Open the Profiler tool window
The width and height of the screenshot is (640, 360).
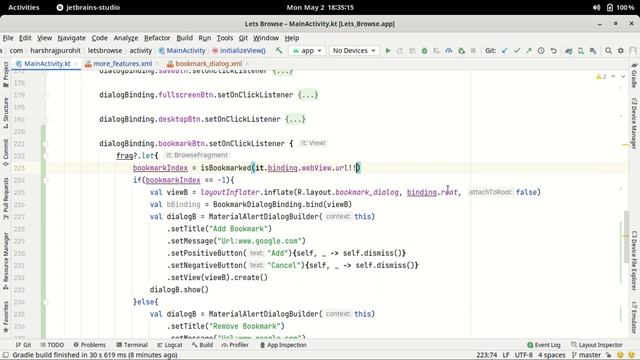click(235, 345)
